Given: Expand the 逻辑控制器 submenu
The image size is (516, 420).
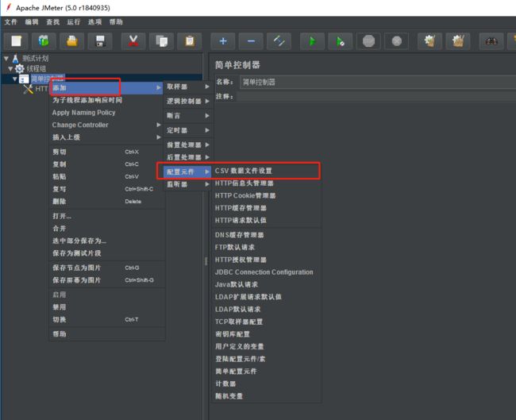Looking at the screenshot, I should pyautogui.click(x=188, y=101).
